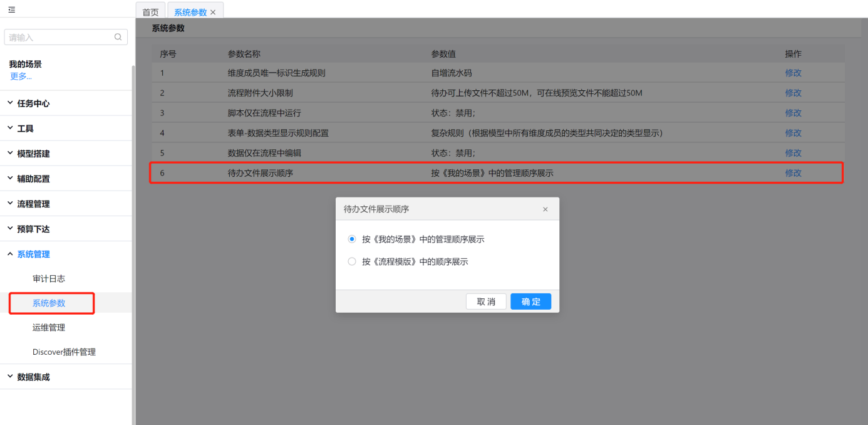
Task: Open Discover插件管理 menu item
Action: coord(64,352)
